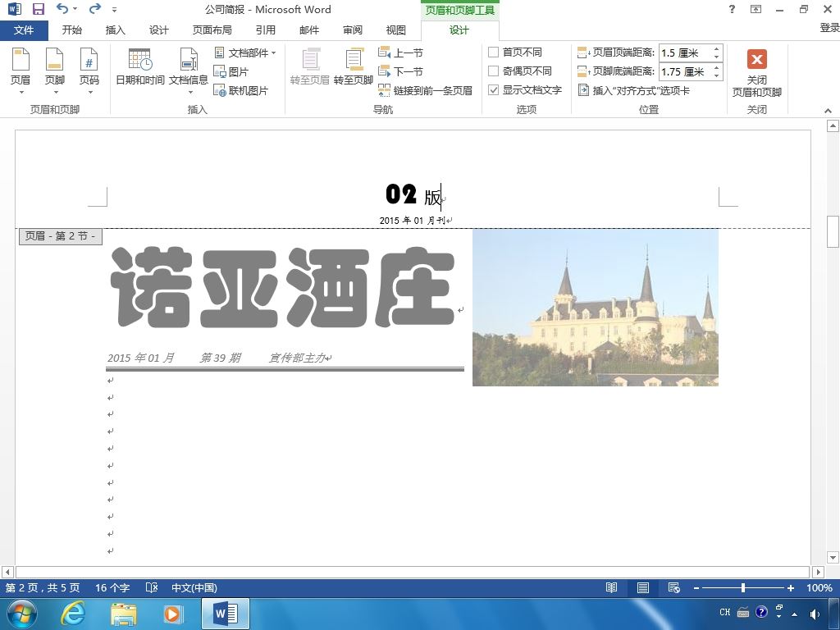Expand the 文档部件 dropdown
Screen dimensions: 840x630
(244, 52)
